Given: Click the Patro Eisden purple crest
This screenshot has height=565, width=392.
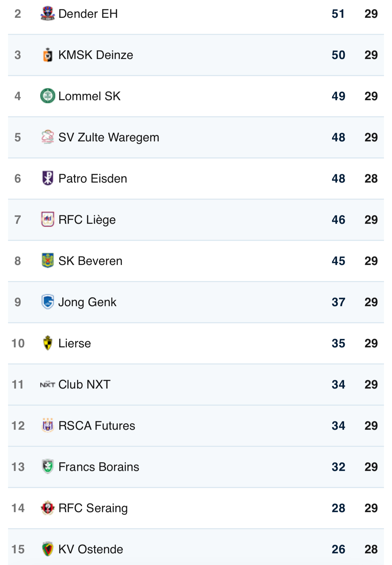Looking at the screenshot, I should 48,179.
